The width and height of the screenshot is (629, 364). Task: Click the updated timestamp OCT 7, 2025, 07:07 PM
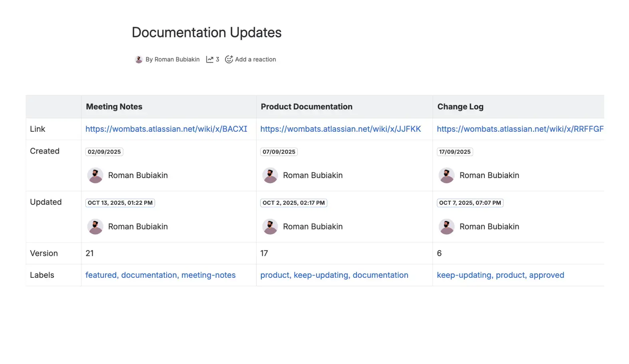470,203
